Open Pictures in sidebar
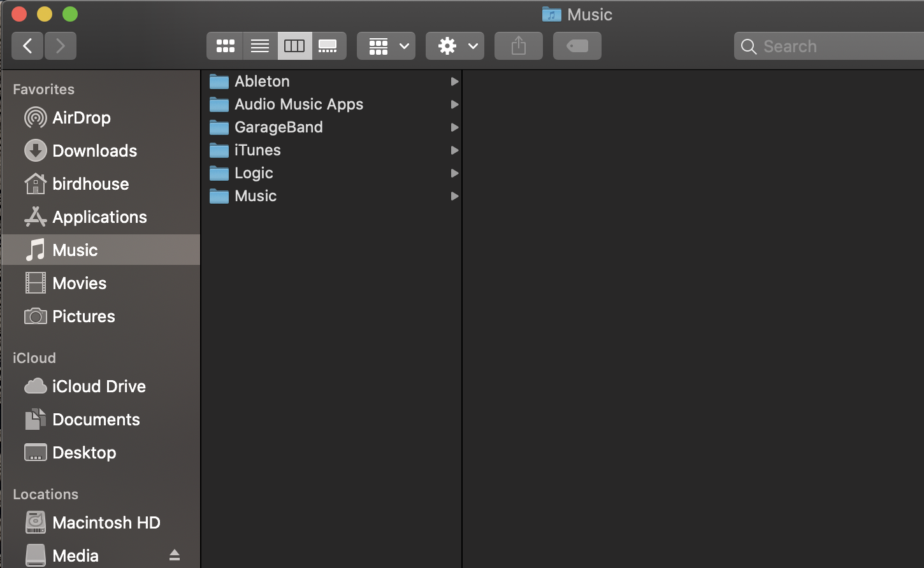The image size is (924, 568). [101, 316]
